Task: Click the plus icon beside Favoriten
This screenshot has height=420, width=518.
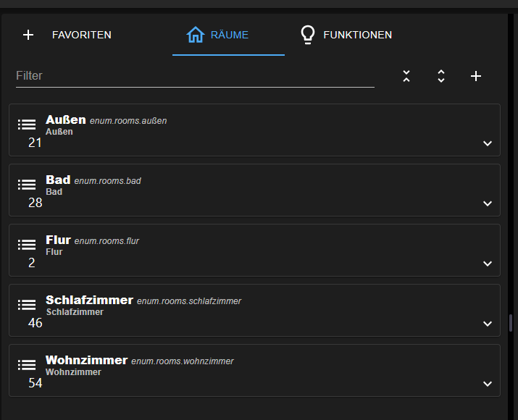Action: (28, 35)
